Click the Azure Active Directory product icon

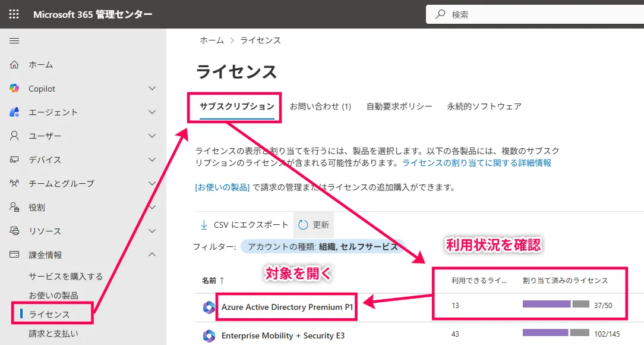click(209, 308)
